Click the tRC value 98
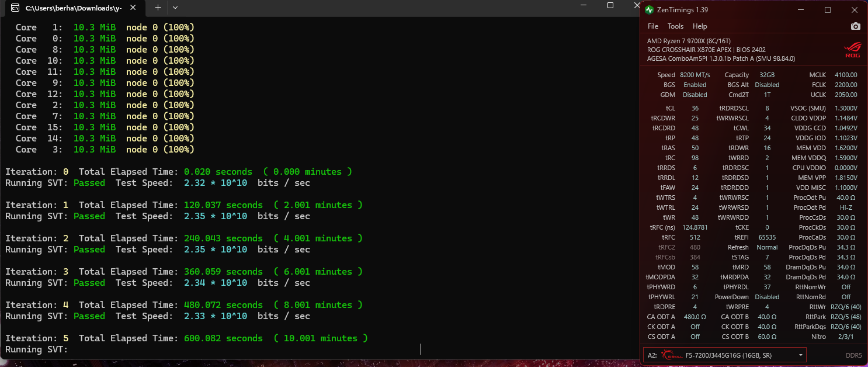The width and height of the screenshot is (868, 367). click(x=695, y=158)
